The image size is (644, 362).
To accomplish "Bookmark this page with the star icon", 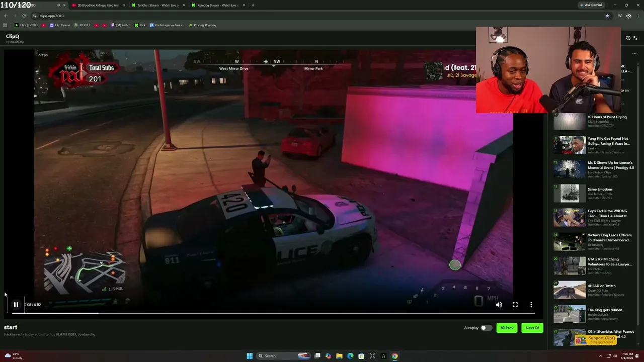I will tap(607, 16).
